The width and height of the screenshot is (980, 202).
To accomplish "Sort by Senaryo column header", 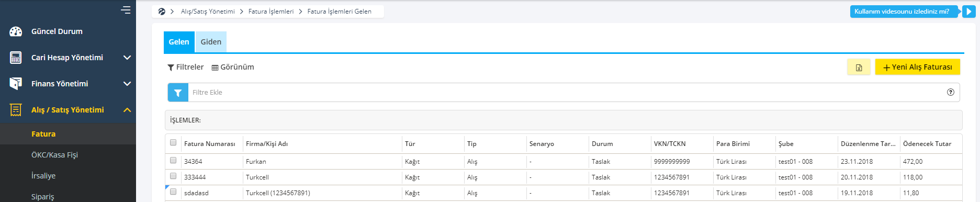I will click(542, 144).
